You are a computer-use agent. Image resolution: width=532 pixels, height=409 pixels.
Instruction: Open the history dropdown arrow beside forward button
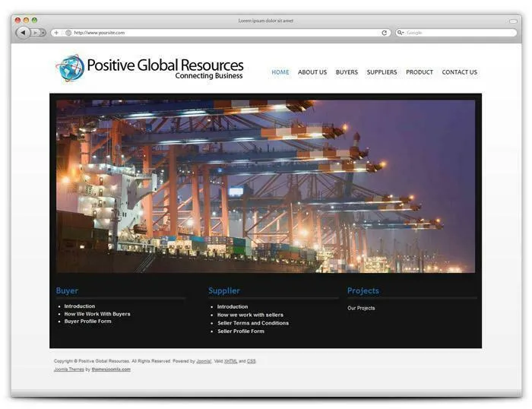click(x=43, y=33)
